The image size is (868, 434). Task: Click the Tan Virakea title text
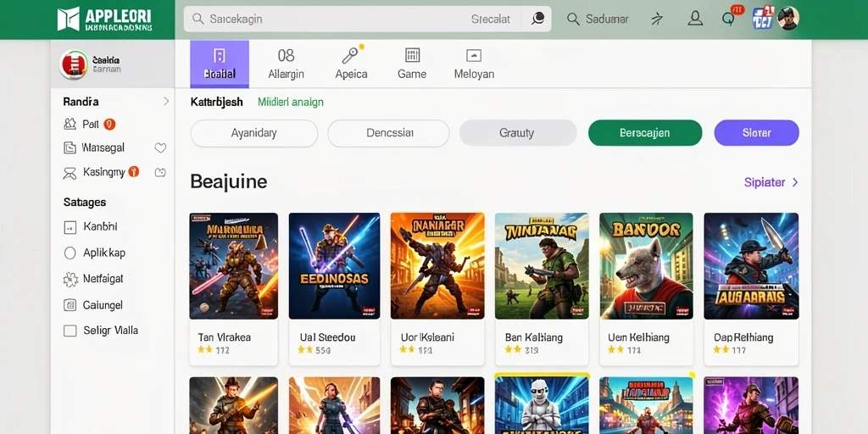pos(224,337)
